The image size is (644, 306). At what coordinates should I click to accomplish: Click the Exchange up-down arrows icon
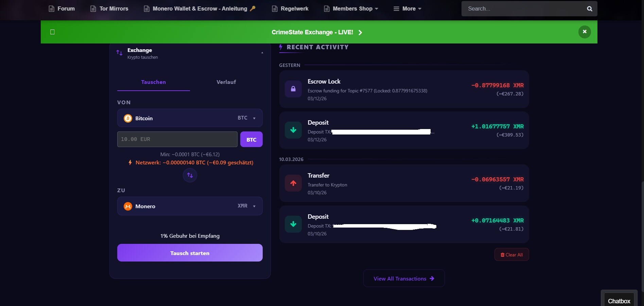119,53
